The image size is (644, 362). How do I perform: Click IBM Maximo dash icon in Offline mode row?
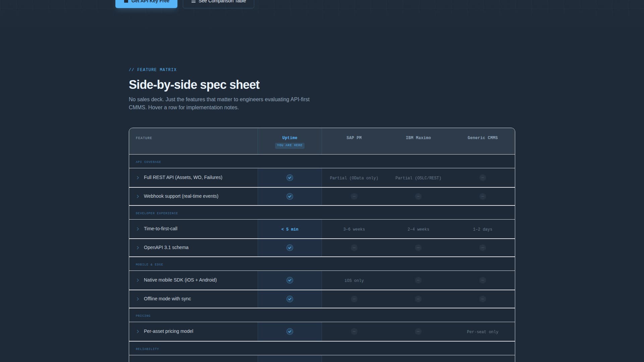[418, 299]
